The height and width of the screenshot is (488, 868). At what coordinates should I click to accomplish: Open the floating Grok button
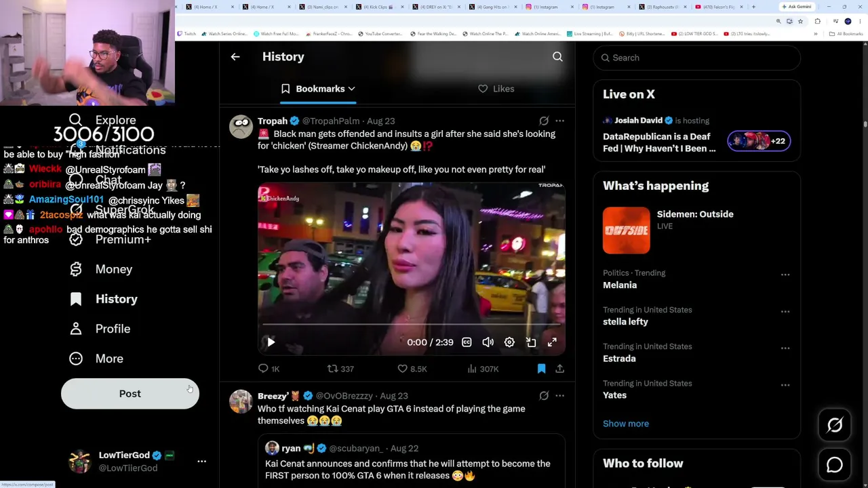coord(835,425)
